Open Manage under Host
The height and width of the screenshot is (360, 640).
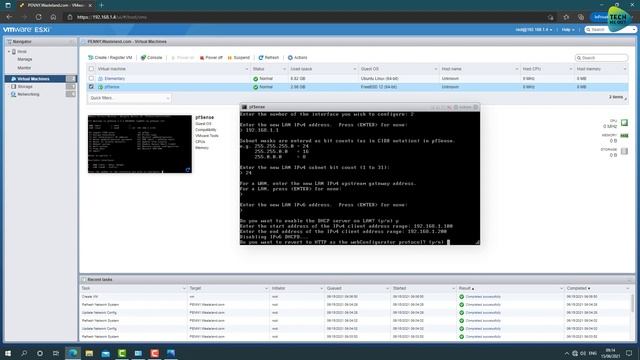click(24, 59)
